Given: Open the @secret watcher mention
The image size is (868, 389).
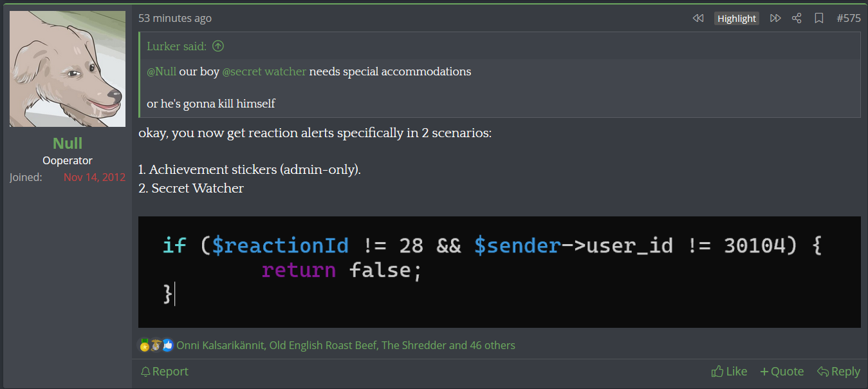Looking at the screenshot, I should pyautogui.click(x=264, y=71).
